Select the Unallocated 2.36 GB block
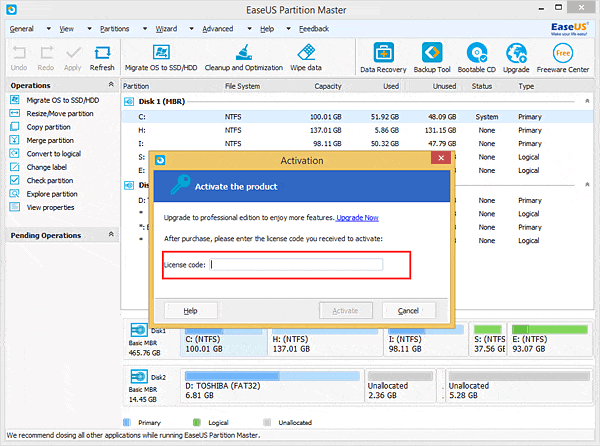The height and width of the screenshot is (446, 600). tap(400, 386)
